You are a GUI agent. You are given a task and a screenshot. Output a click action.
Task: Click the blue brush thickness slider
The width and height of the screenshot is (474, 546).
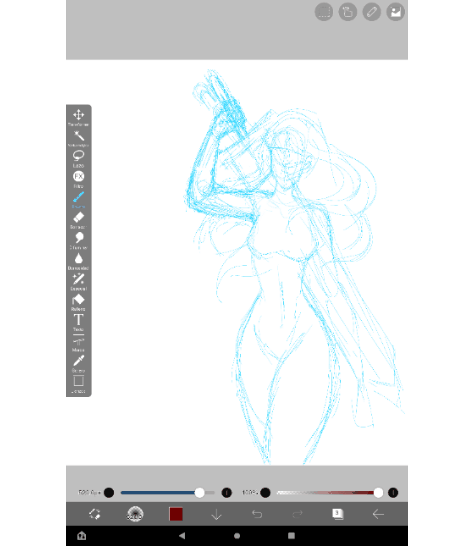pyautogui.click(x=168, y=492)
